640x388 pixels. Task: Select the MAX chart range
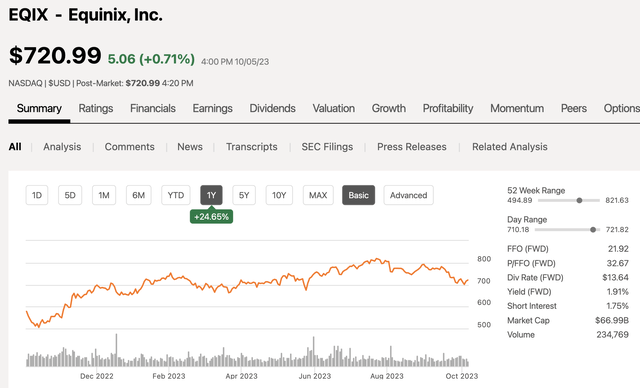coord(318,195)
